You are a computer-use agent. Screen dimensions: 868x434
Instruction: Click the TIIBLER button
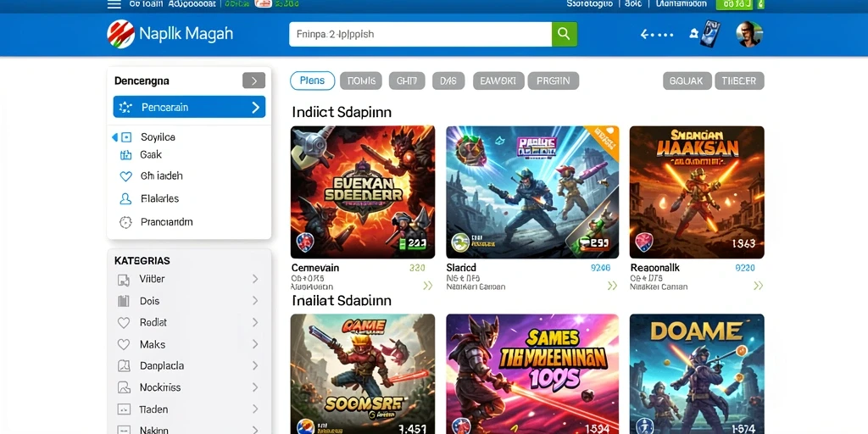tap(739, 81)
